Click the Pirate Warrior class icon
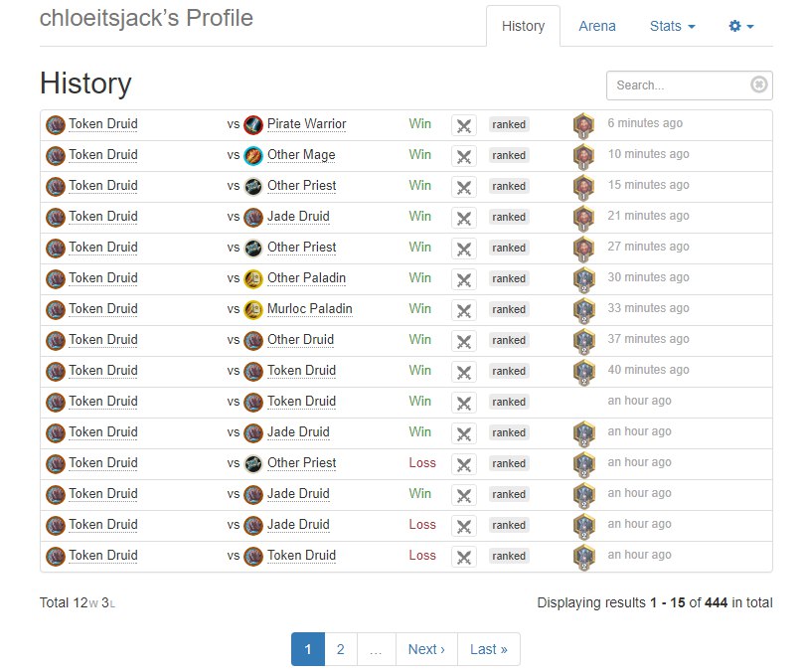Viewport: 801px width, 672px height. pos(253,124)
